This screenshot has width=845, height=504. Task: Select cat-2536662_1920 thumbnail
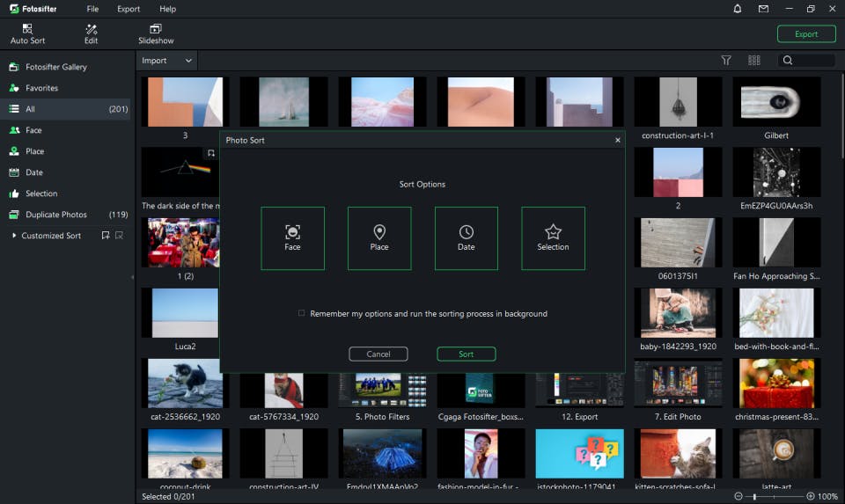(186, 383)
